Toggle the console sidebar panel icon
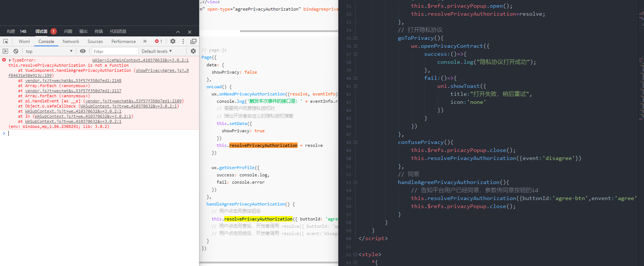This screenshot has width=644, height=266. (5, 51)
